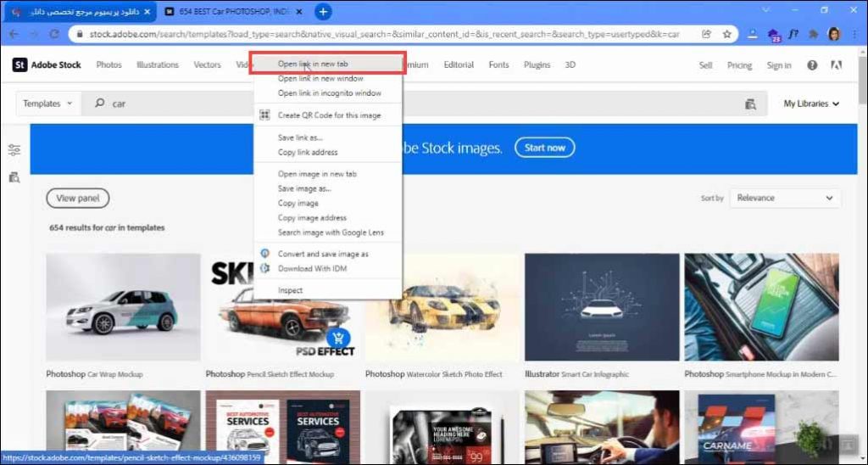Open the Sell link
This screenshot has height=465, width=868.
coord(706,65)
